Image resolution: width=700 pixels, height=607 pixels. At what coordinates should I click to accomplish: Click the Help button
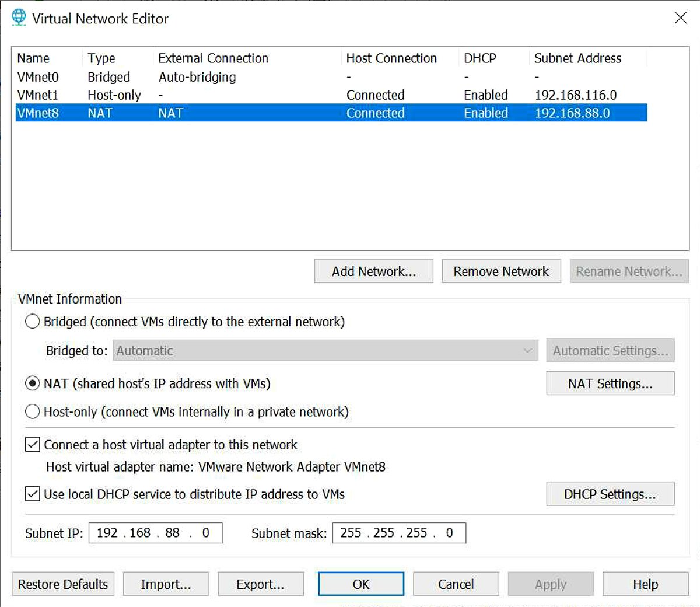click(645, 584)
